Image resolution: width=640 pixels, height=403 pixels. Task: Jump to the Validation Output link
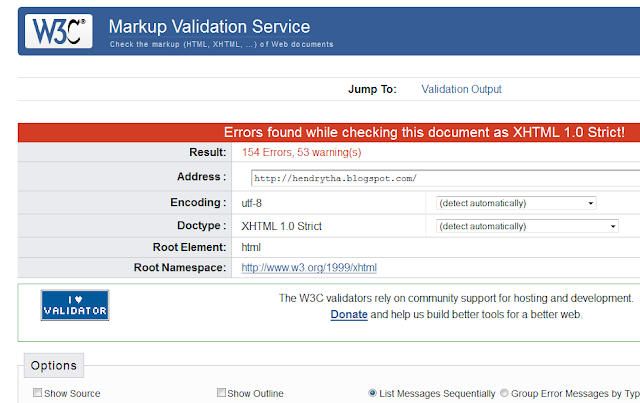[x=461, y=89]
